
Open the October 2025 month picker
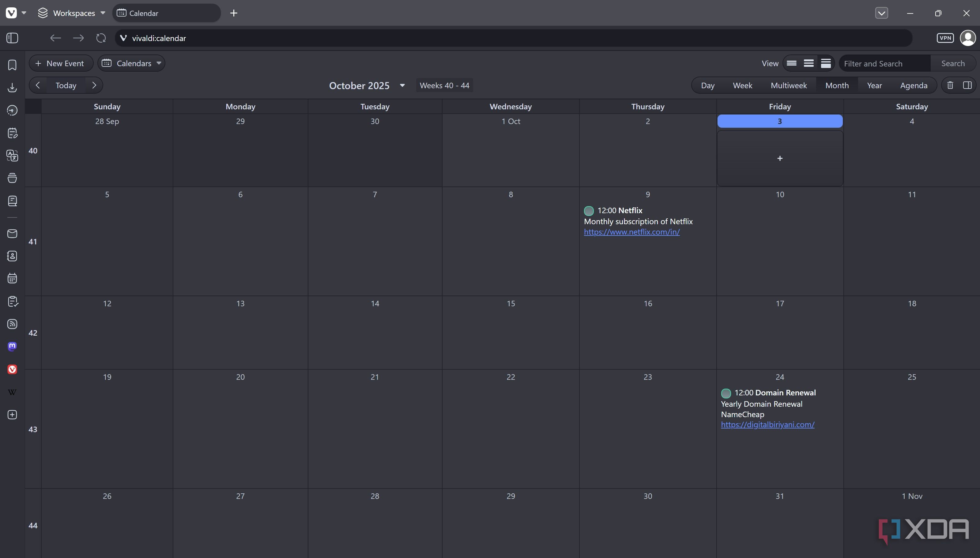coord(367,85)
